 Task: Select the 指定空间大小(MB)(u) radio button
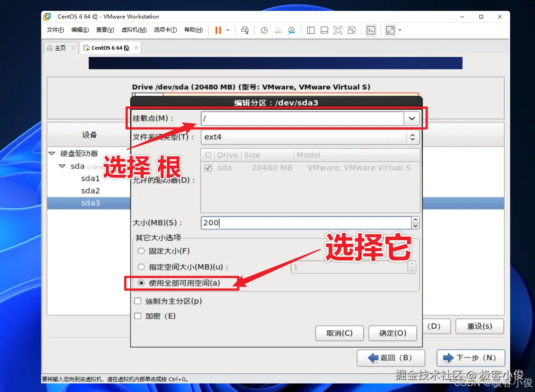click(x=141, y=267)
